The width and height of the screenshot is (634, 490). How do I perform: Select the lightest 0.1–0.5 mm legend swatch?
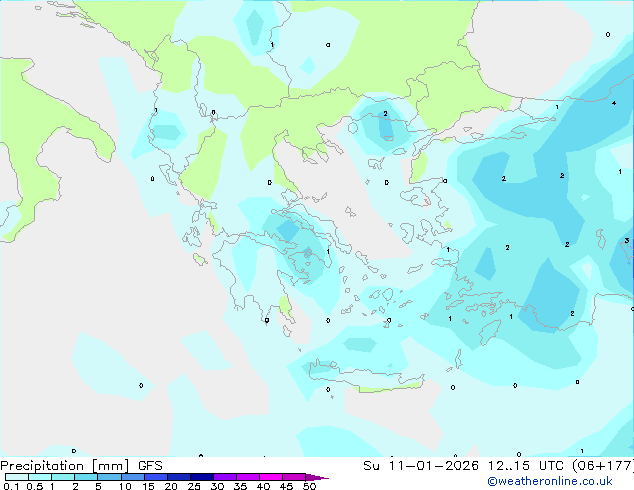click(x=17, y=477)
